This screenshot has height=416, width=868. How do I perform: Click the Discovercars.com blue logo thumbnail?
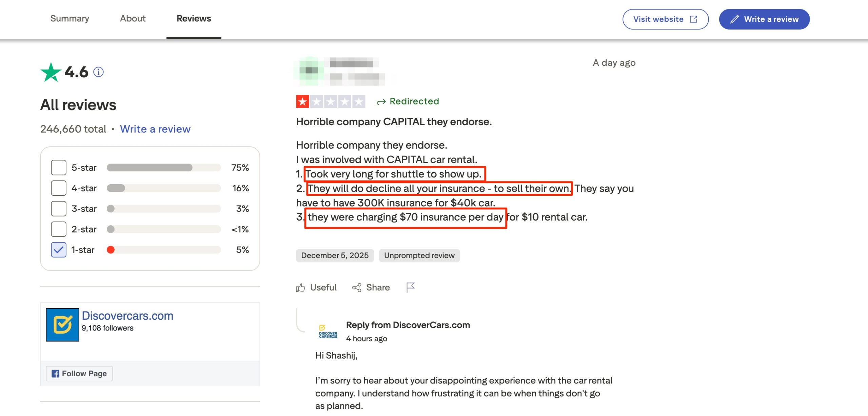click(62, 325)
